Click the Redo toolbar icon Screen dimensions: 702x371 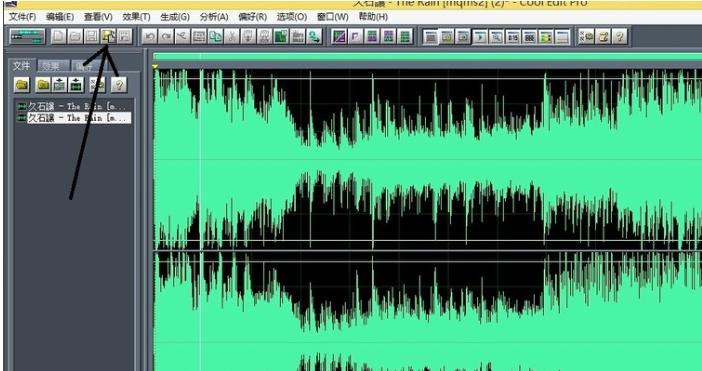coord(166,37)
